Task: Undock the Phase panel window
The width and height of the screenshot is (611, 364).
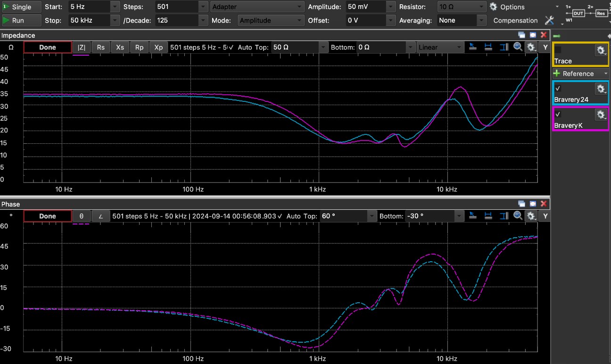Action: 522,204
